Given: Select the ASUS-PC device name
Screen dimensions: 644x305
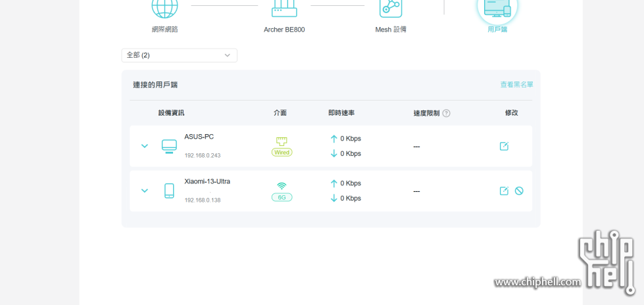Looking at the screenshot, I should 199,137.
